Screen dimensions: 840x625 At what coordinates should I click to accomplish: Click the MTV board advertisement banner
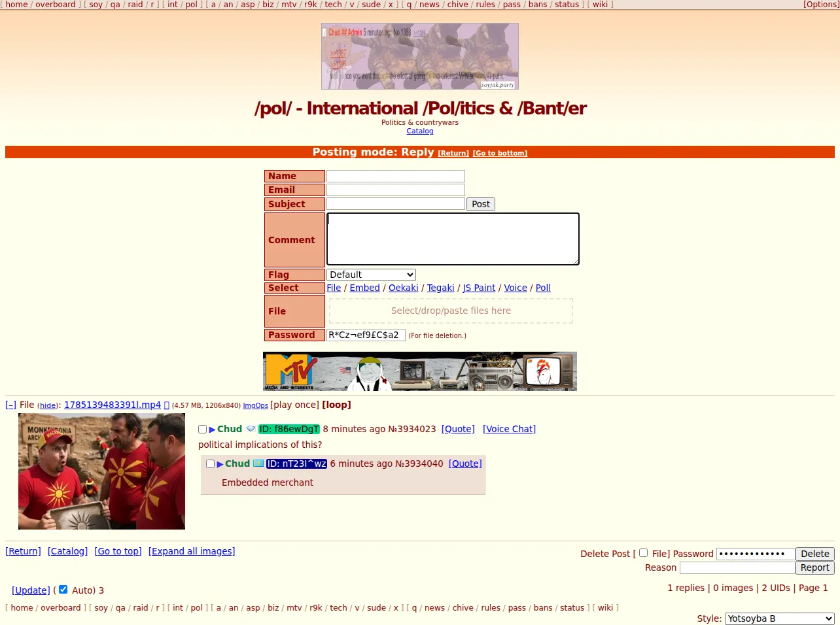pos(420,371)
